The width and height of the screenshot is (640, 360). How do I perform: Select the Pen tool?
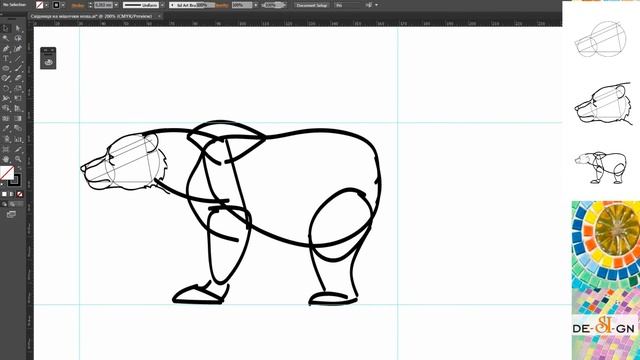pos(6,49)
